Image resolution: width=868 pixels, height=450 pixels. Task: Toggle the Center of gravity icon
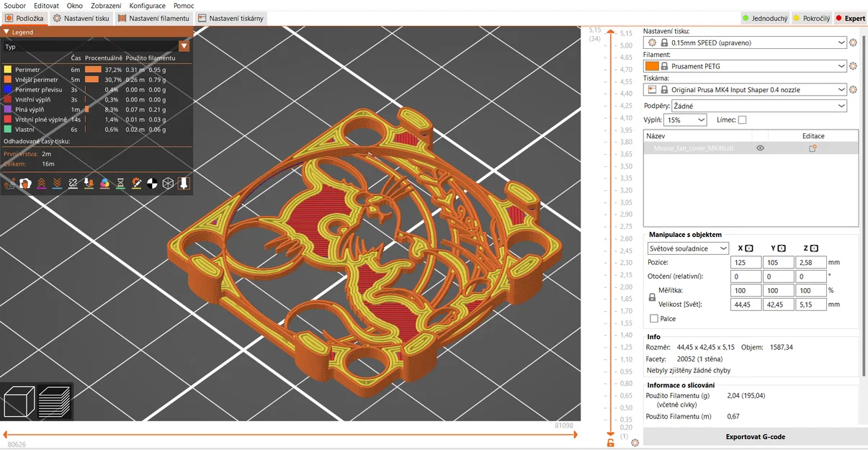tap(152, 184)
